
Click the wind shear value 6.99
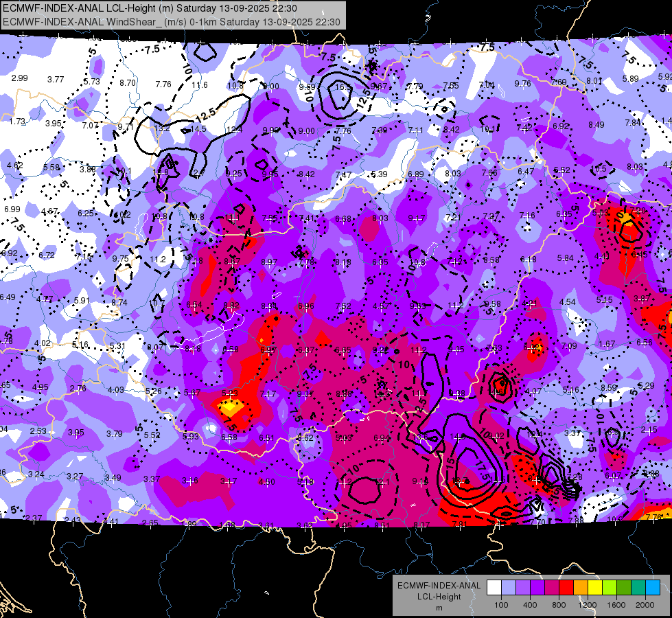point(12,209)
